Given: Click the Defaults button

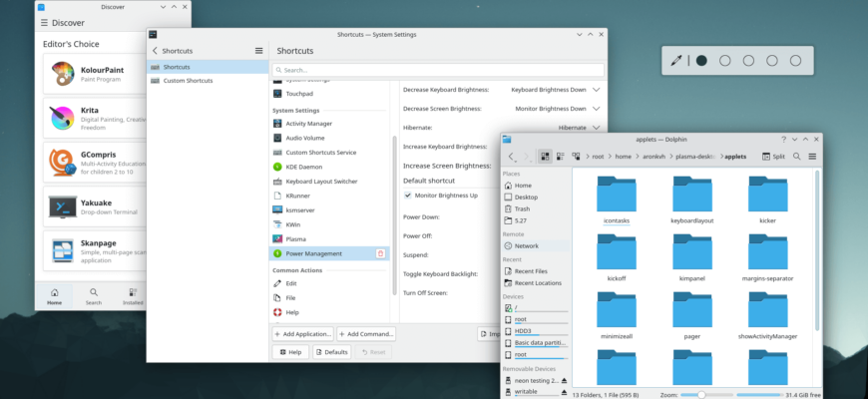Looking at the screenshot, I should (x=331, y=352).
